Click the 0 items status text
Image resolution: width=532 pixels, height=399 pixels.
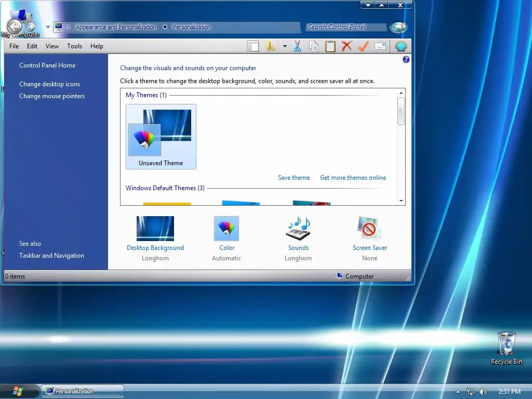tap(15, 276)
